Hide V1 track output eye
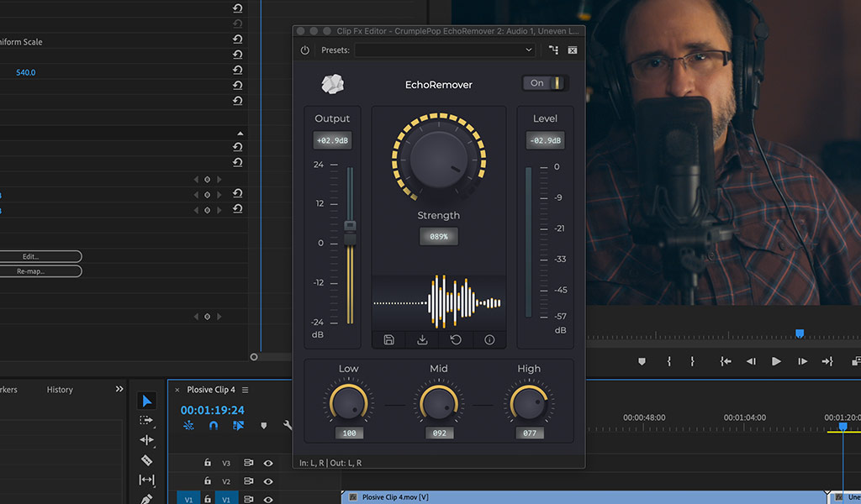Viewport: 861px width, 504px height. point(268,499)
